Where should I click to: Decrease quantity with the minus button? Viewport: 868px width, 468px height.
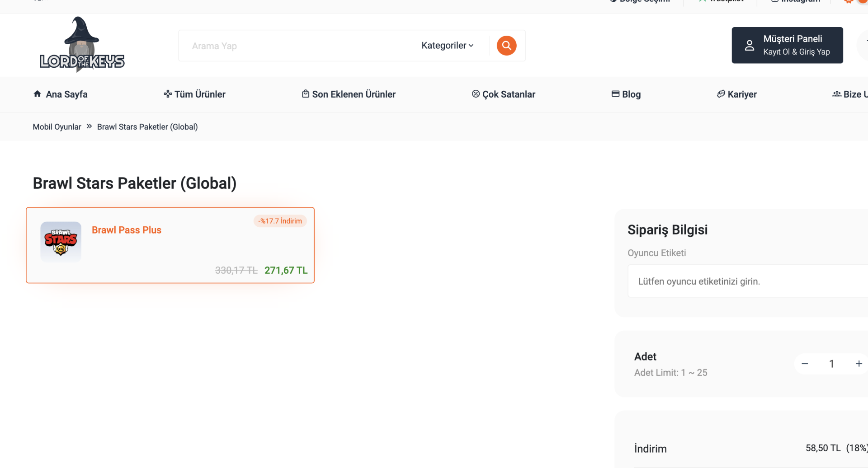pos(805,364)
